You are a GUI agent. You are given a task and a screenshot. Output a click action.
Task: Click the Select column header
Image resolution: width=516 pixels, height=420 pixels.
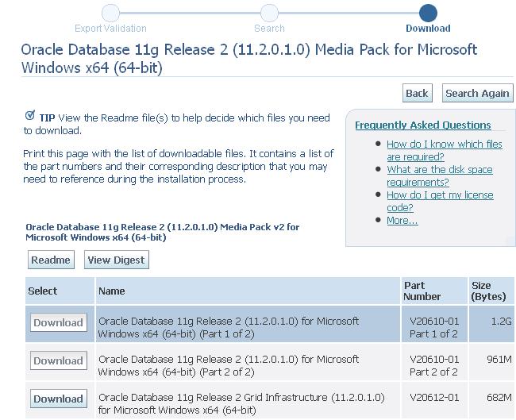pos(60,291)
